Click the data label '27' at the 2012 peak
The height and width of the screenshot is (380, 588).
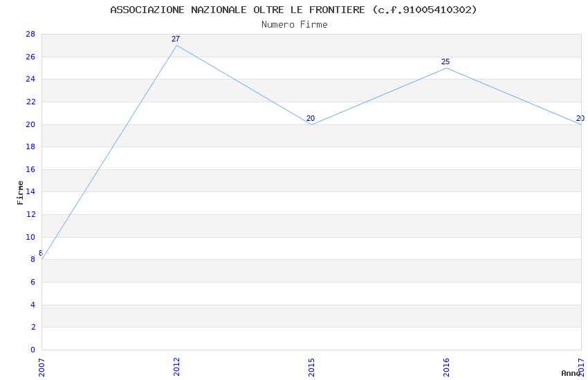[x=176, y=39]
